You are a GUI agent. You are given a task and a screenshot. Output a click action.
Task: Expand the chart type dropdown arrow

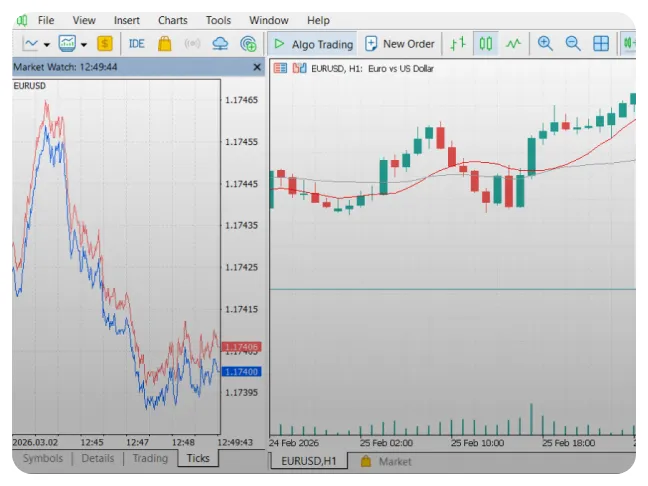click(x=47, y=45)
